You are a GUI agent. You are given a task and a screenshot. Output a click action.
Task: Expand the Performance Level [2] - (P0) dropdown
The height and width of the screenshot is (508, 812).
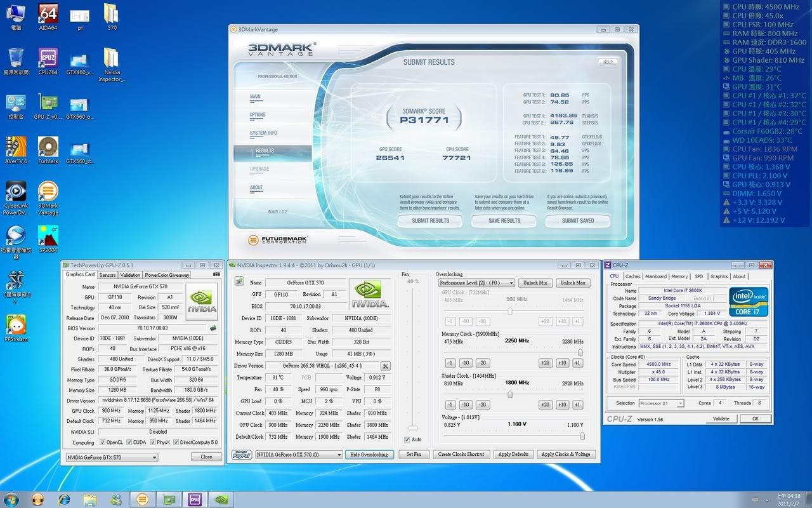coord(476,283)
